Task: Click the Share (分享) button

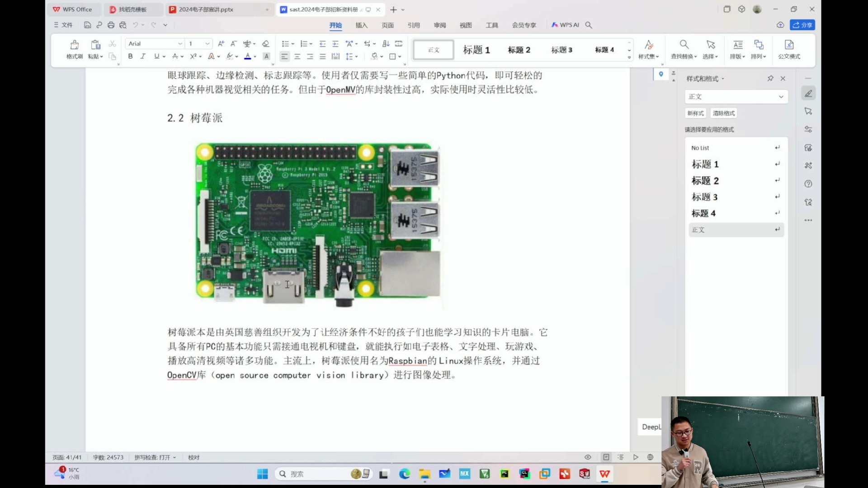Action: (802, 25)
